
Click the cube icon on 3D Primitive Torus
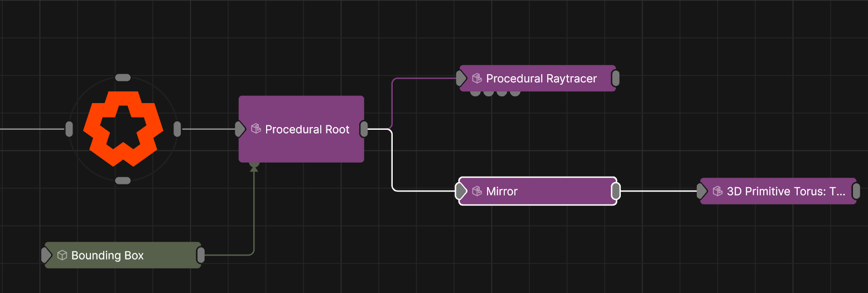coord(718,191)
